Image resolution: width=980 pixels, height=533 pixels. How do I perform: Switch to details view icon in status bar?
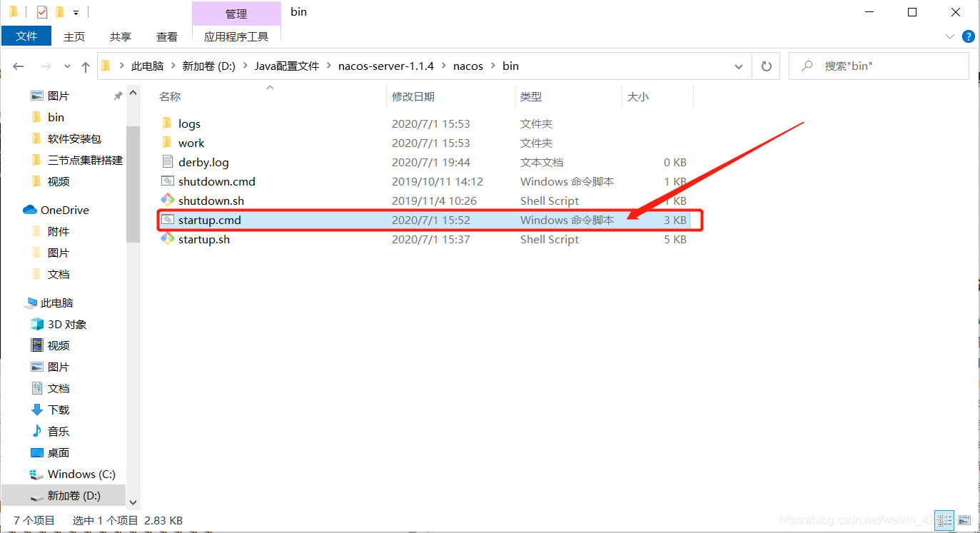[945, 520]
